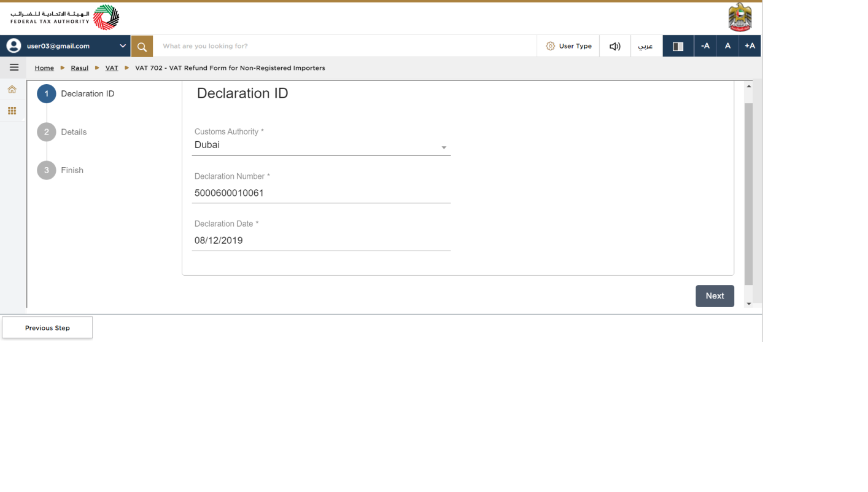Click the Federal Tax Authority logo
This screenshot has height=492, width=868.
tap(64, 17)
